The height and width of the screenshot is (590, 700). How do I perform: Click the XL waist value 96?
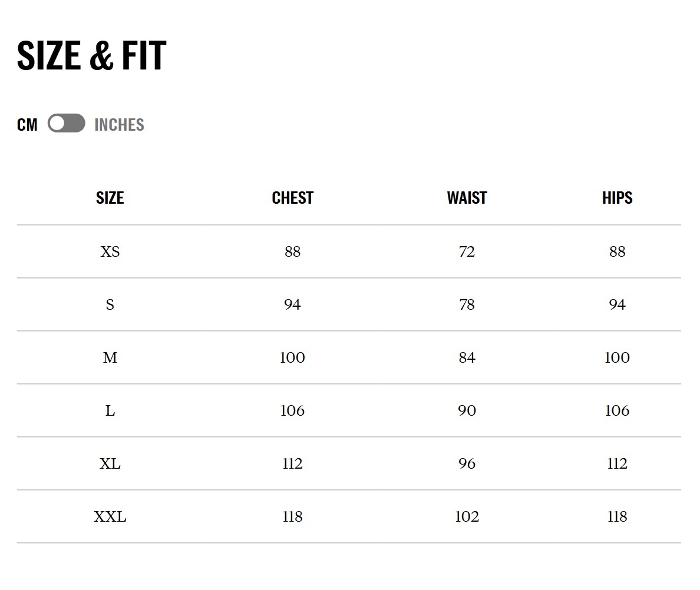click(x=467, y=464)
